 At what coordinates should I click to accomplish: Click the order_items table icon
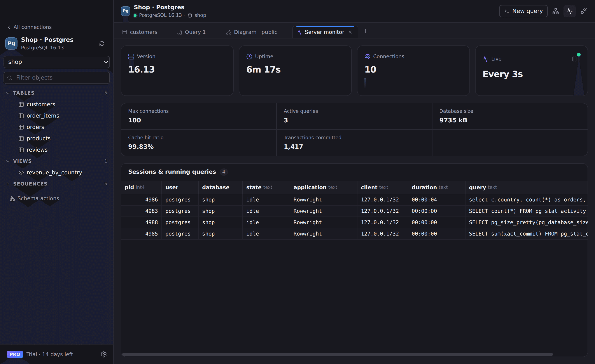[x=21, y=116]
